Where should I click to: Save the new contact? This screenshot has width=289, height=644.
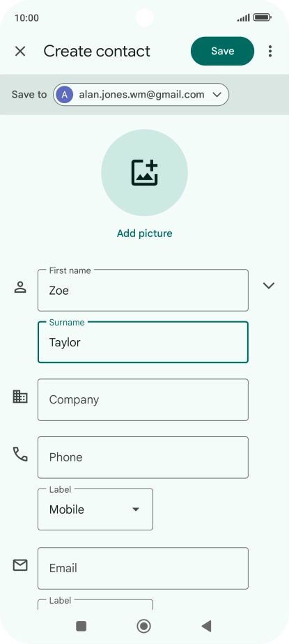[223, 51]
